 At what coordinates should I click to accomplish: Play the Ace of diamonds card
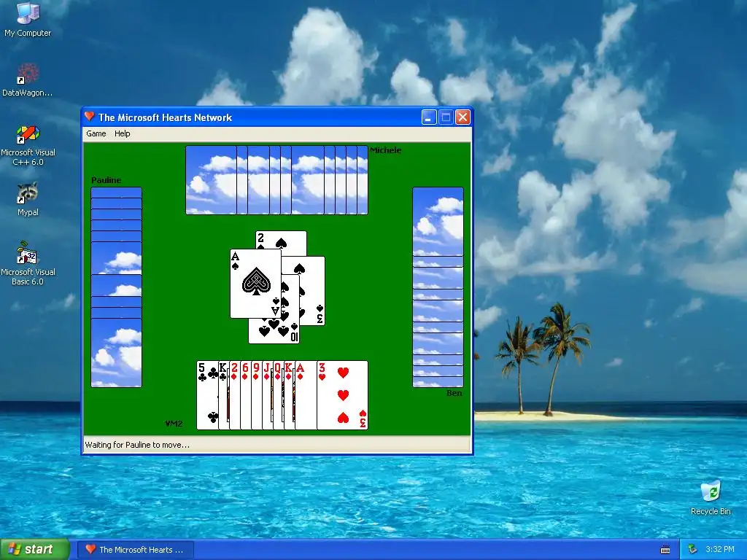click(306, 395)
